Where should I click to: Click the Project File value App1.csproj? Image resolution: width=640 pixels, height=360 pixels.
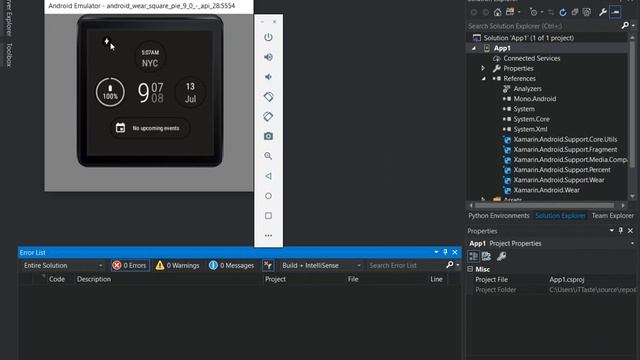[567, 280]
